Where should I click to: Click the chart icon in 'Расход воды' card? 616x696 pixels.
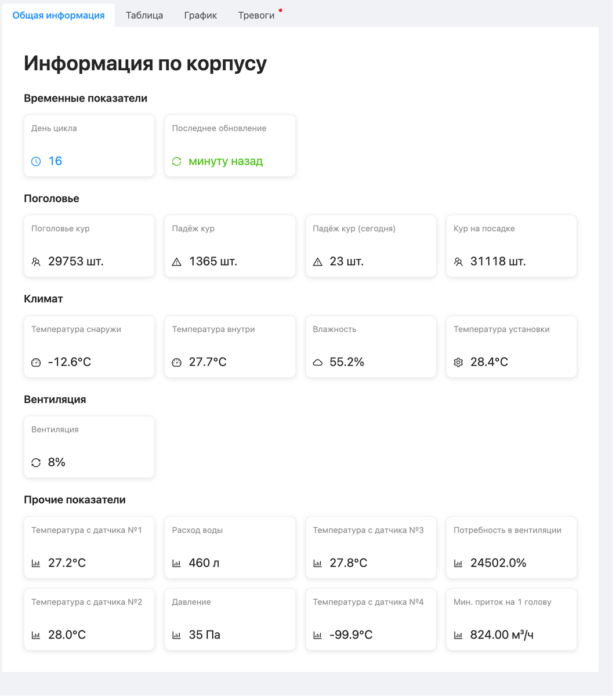(x=177, y=563)
